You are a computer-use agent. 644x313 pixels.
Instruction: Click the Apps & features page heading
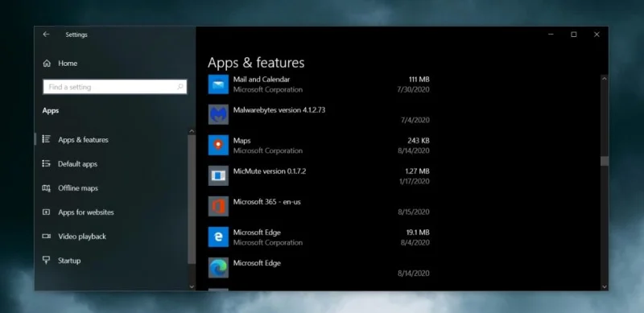tap(256, 63)
